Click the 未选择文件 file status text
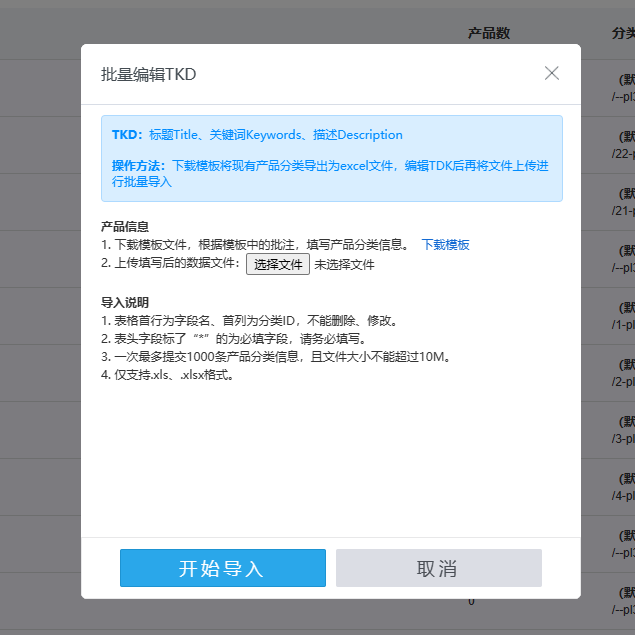Screen dimensions: 635x635 pyautogui.click(x=344, y=265)
